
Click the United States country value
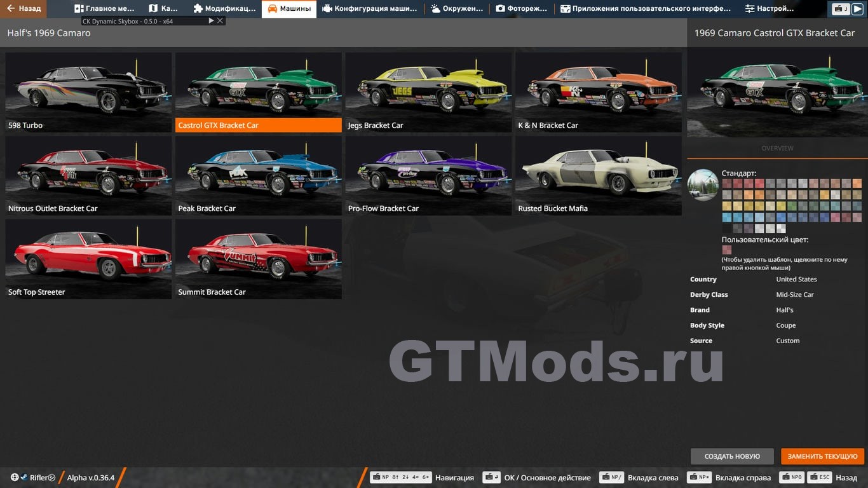(796, 280)
